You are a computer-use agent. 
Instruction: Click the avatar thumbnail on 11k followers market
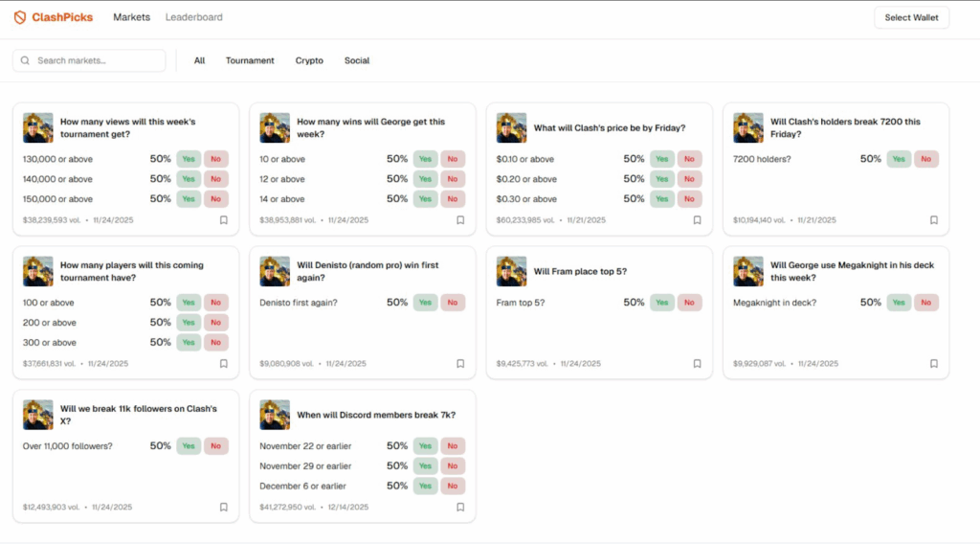[38, 415]
